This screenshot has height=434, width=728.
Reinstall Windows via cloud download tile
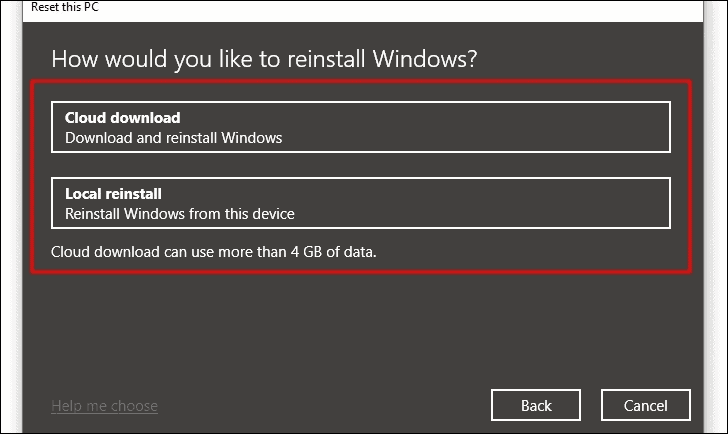[361, 127]
